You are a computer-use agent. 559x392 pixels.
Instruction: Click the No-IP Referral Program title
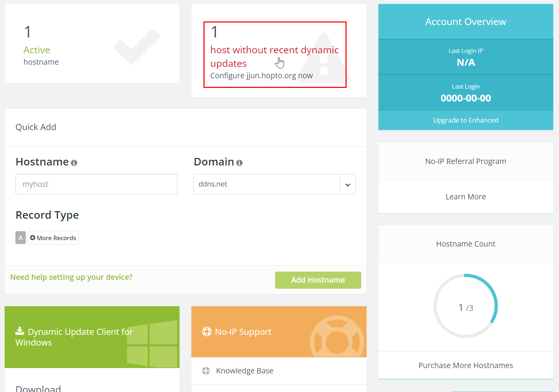click(466, 162)
